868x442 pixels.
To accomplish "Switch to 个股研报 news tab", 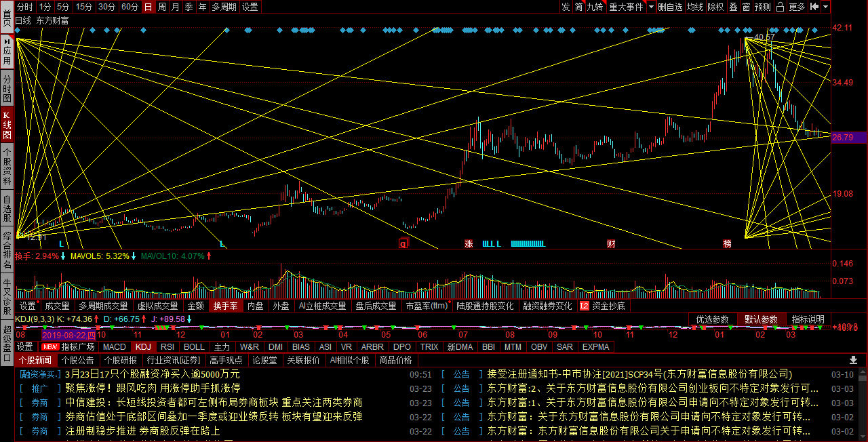I will (120, 360).
